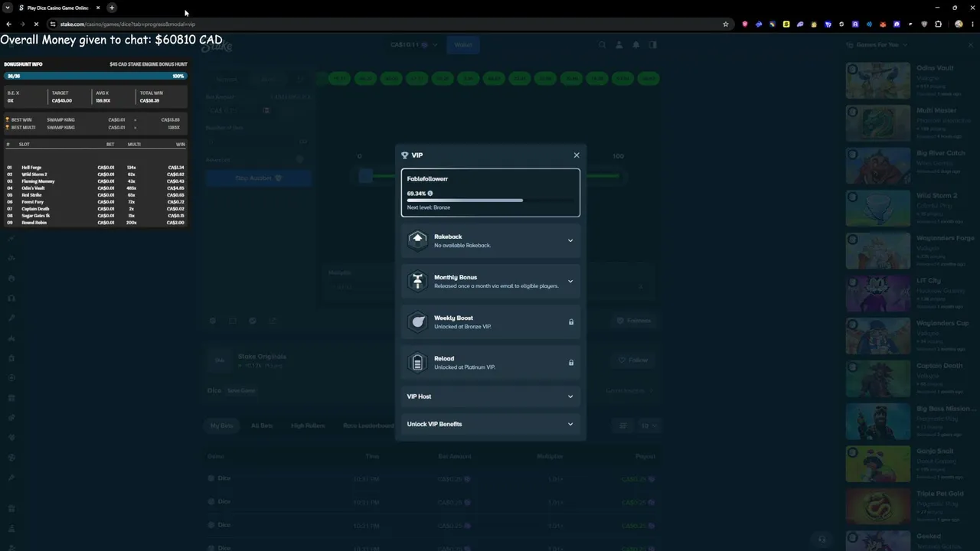Screen dimensions: 980x551
Task: Click the Weekly Boost lock icon
Action: [571, 322]
